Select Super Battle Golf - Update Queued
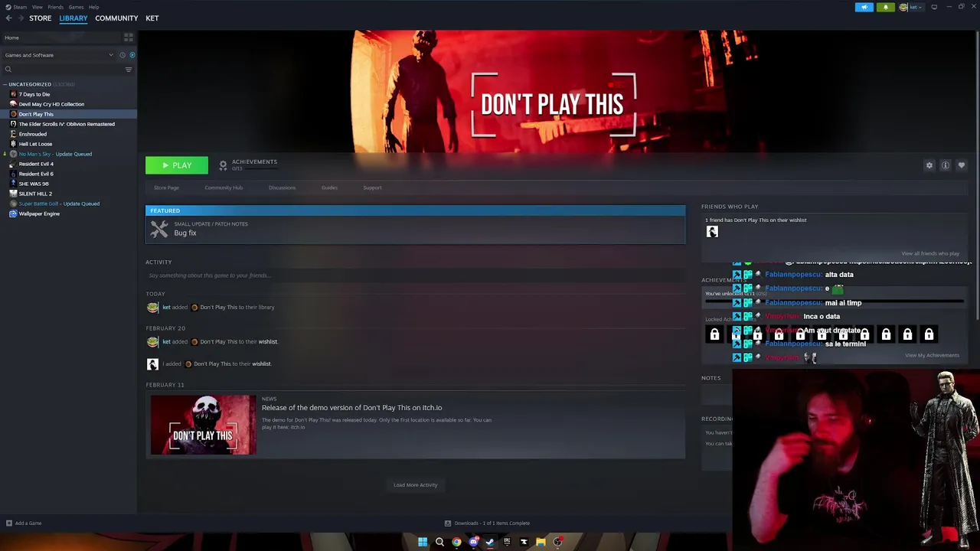The height and width of the screenshot is (551, 980). (x=59, y=204)
